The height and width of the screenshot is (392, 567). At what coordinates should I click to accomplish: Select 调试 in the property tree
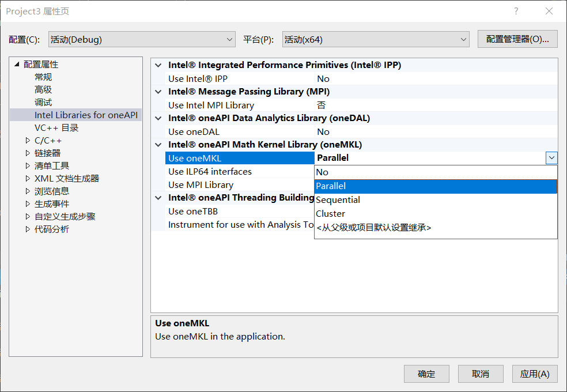click(43, 103)
